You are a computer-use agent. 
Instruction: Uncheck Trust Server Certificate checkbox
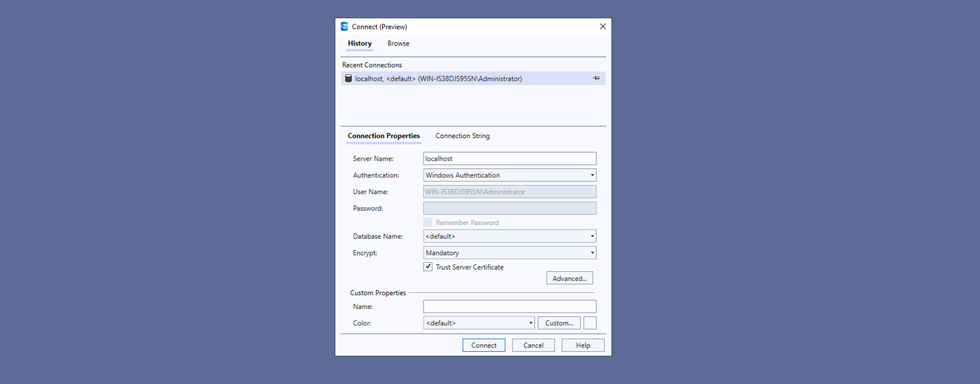[x=428, y=267]
